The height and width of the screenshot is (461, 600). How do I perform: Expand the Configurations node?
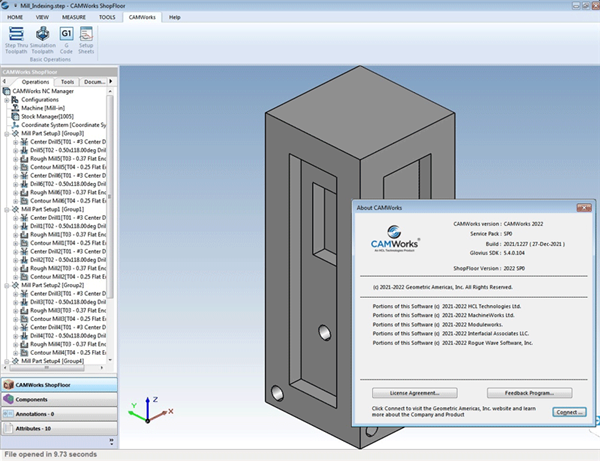[x=7, y=100]
